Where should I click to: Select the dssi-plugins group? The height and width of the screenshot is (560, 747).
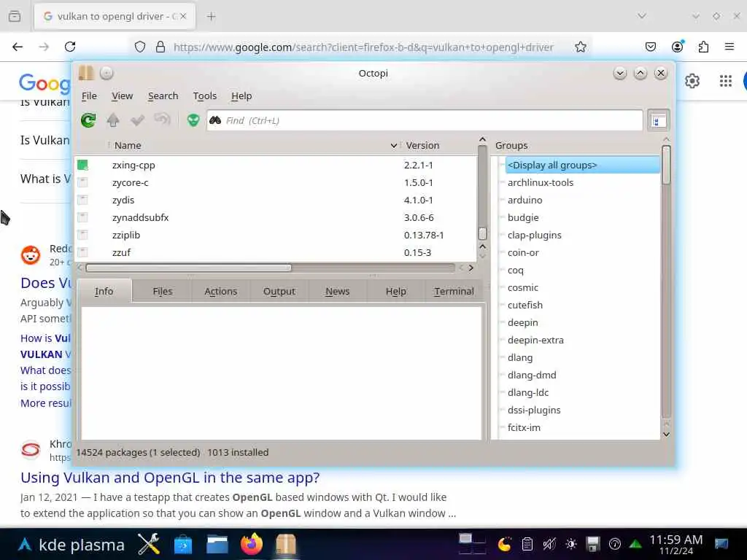pyautogui.click(x=534, y=410)
